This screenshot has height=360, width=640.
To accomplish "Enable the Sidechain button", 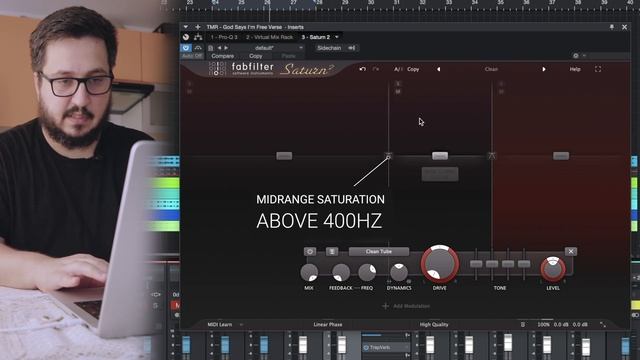I will point(329,48).
